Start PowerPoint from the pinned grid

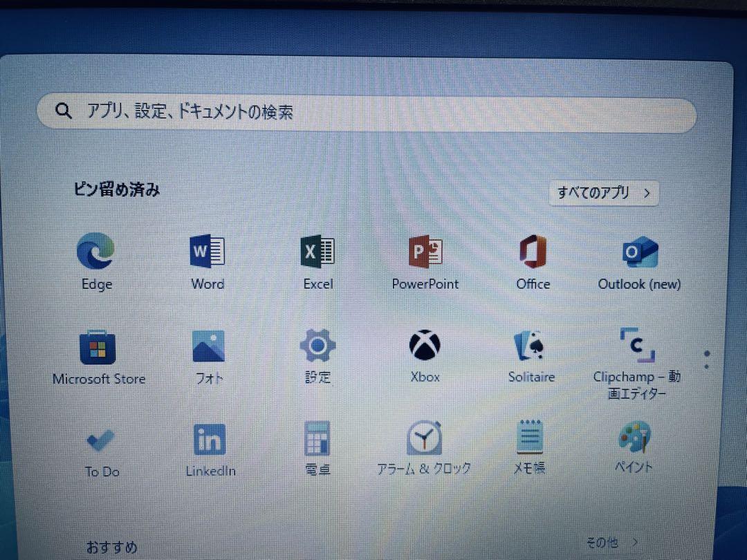point(425,252)
